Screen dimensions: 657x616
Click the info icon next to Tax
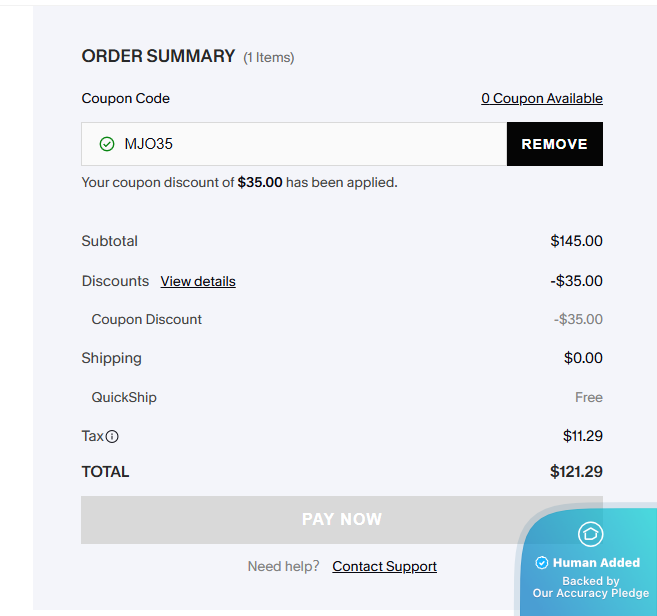tap(113, 436)
